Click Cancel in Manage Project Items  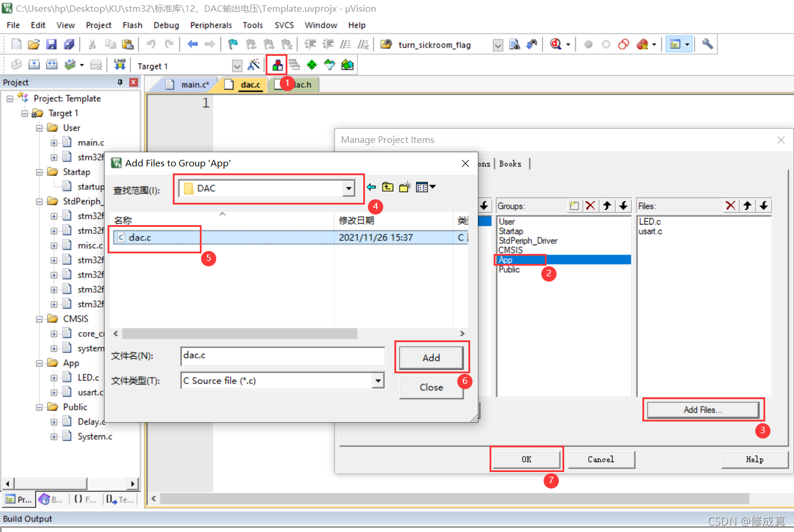(601, 459)
